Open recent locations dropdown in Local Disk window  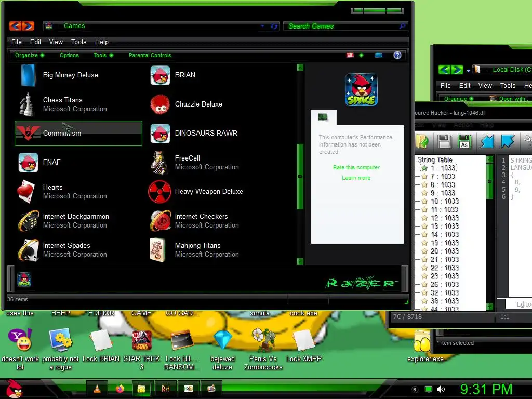coord(468,71)
